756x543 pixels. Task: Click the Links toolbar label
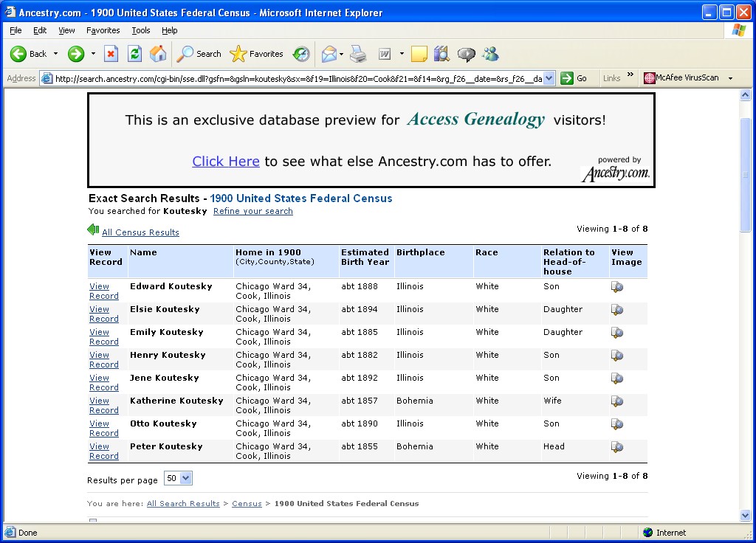[611, 78]
